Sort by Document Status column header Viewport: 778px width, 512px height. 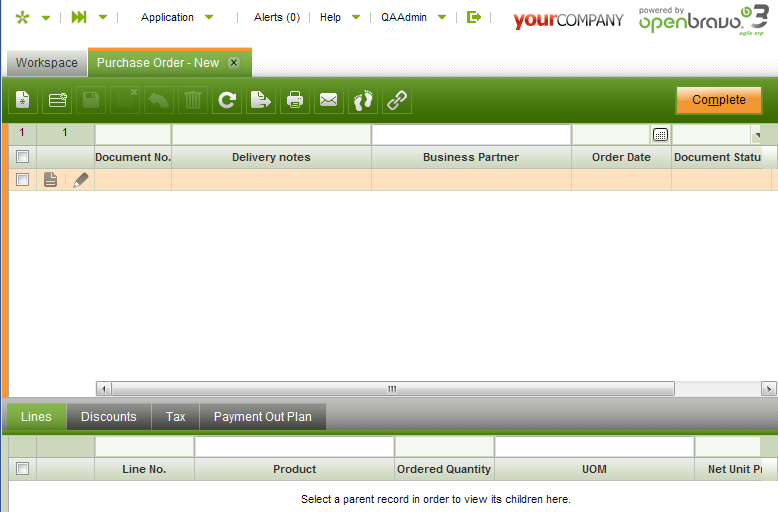click(x=717, y=157)
